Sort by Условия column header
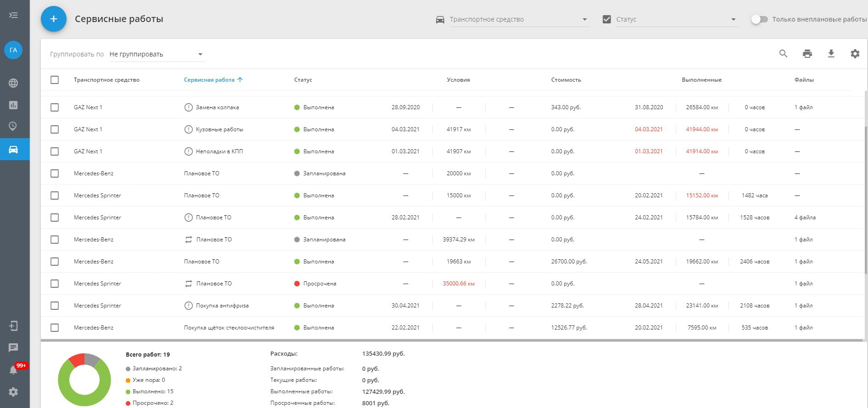 point(458,80)
